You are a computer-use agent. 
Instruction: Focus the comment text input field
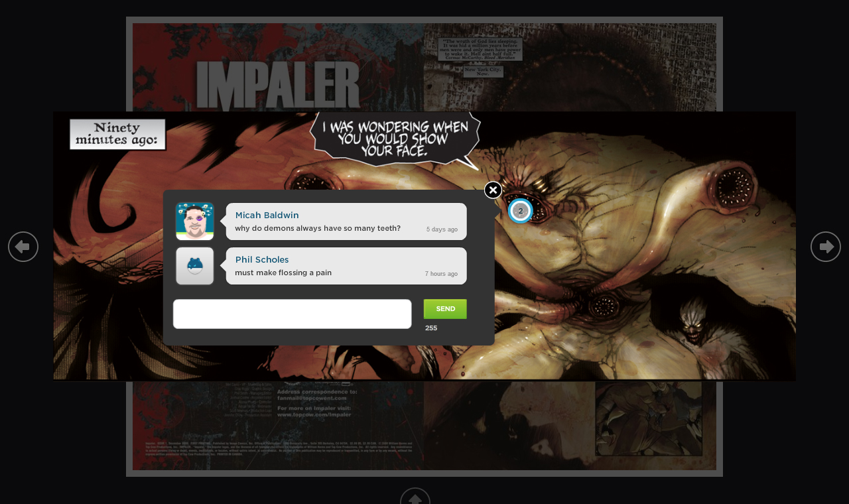click(293, 314)
